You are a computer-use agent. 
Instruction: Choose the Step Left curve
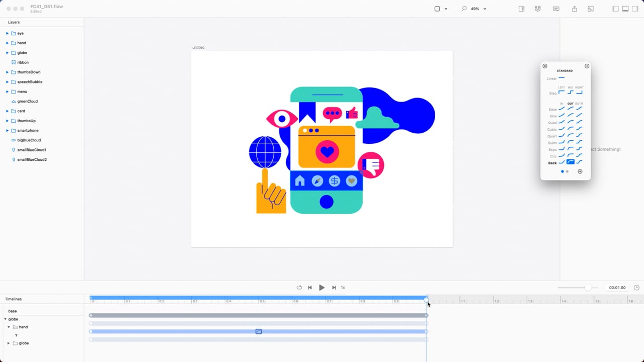click(561, 93)
